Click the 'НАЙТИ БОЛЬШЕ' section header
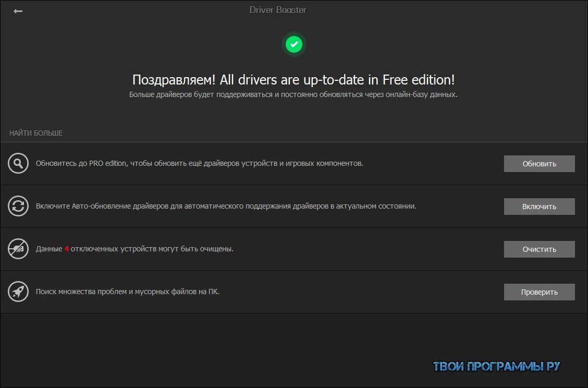This screenshot has height=388, width=588. click(36, 133)
